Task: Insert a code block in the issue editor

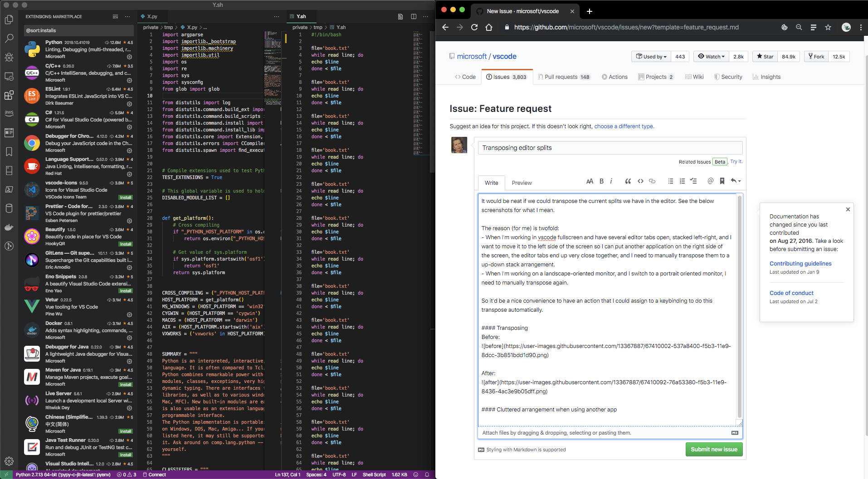Action: (x=640, y=181)
